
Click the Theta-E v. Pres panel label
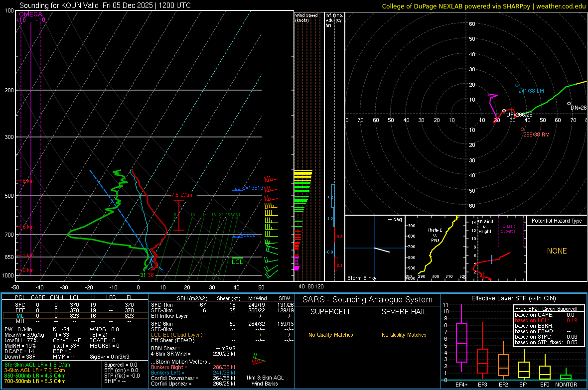[x=435, y=235]
